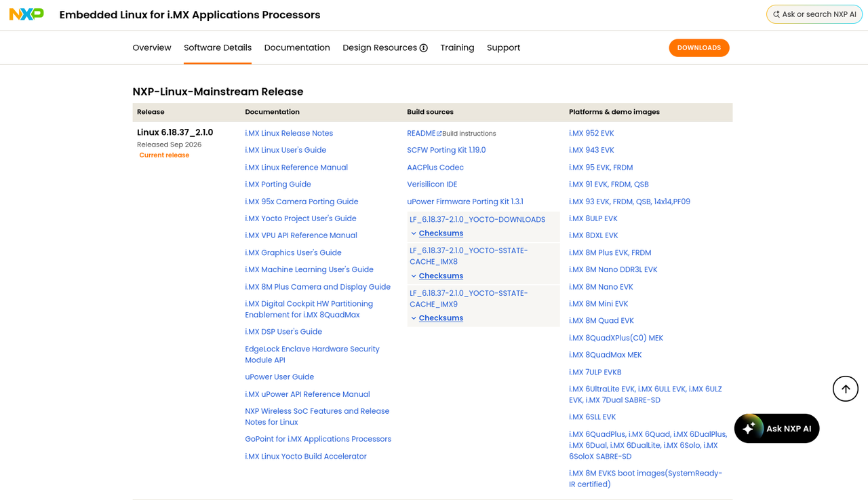Click the Linux 6.18.37_2.1.0 release name
Viewport: 868px width, 500px height.
tap(175, 132)
